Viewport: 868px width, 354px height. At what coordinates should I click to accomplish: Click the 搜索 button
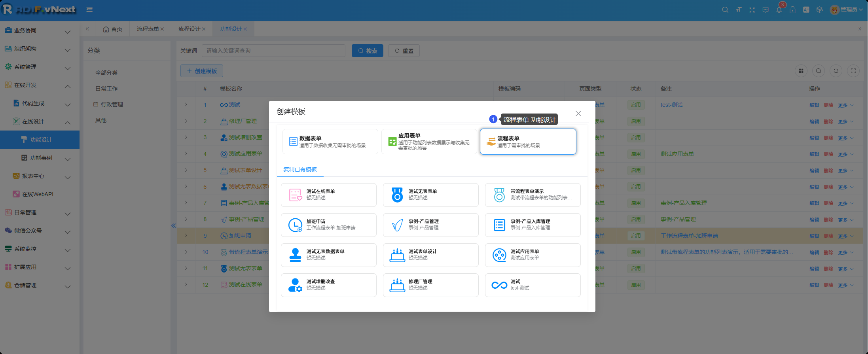coord(368,51)
